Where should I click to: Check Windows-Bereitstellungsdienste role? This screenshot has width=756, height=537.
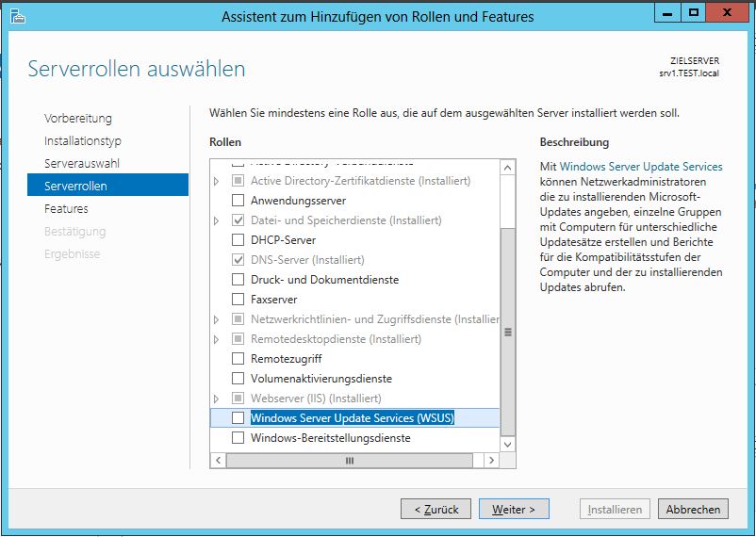pyautogui.click(x=238, y=438)
